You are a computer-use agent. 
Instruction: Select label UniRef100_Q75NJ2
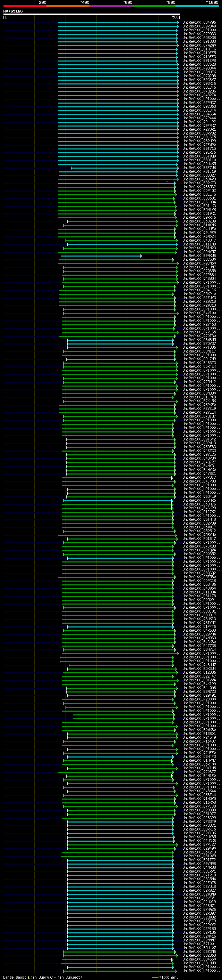click(x=199, y=382)
